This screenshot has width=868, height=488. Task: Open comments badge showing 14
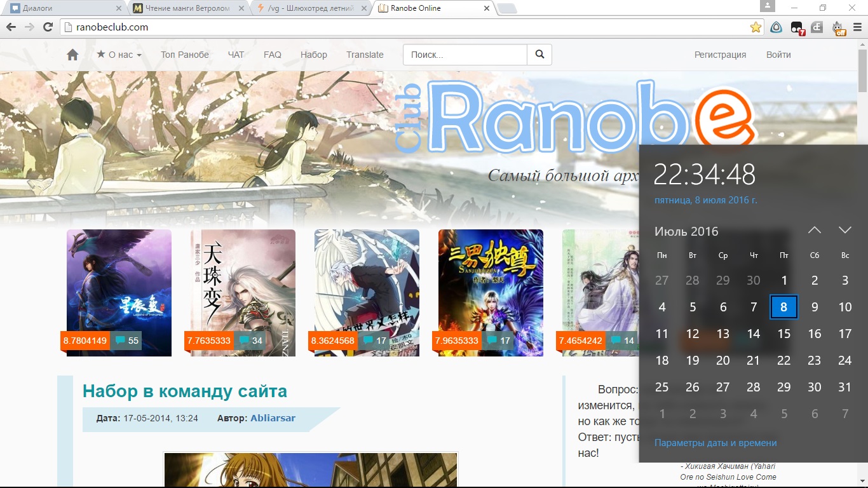622,341
